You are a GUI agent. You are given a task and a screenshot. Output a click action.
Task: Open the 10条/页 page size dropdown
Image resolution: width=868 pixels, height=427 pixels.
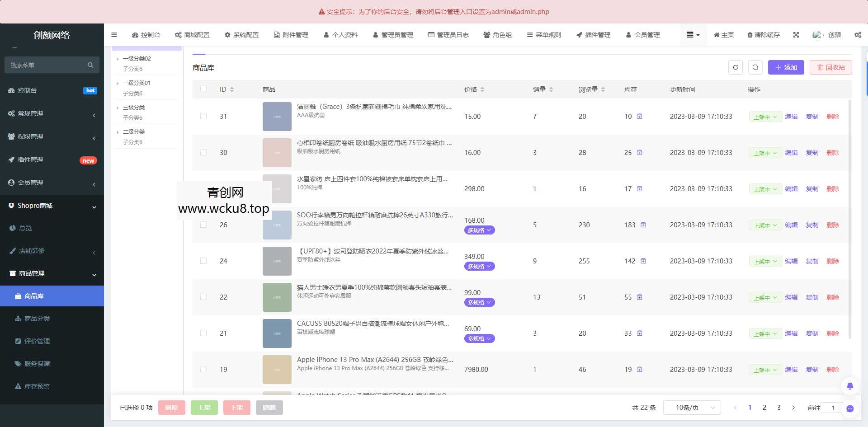pyautogui.click(x=692, y=407)
